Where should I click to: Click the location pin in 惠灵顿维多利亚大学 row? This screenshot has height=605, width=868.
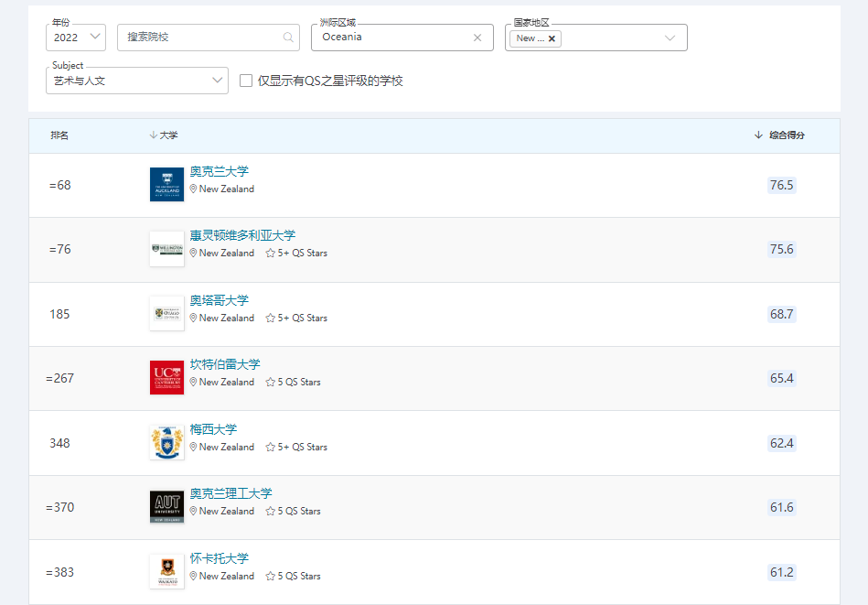click(x=193, y=254)
